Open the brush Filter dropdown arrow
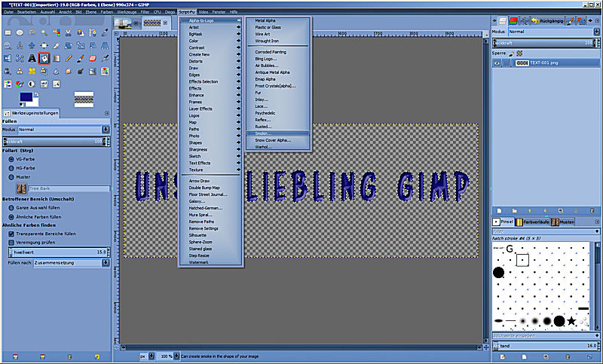Screen dimensions: 603x364 (597, 231)
